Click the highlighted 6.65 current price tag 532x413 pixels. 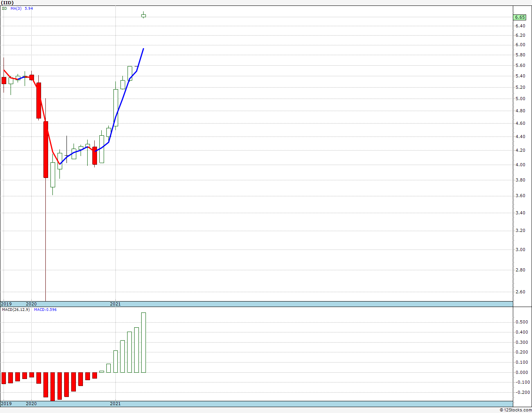520,17
